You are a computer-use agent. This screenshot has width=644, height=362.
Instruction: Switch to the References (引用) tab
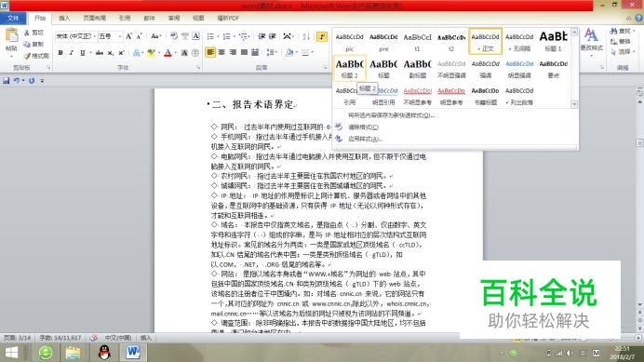click(x=125, y=18)
